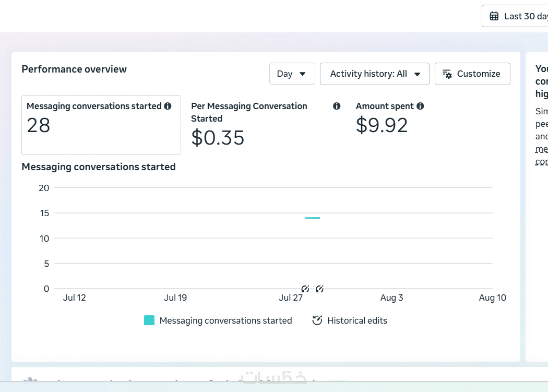Toggle Historical edits legend label
Screen dimensions: 548x392
(357, 320)
